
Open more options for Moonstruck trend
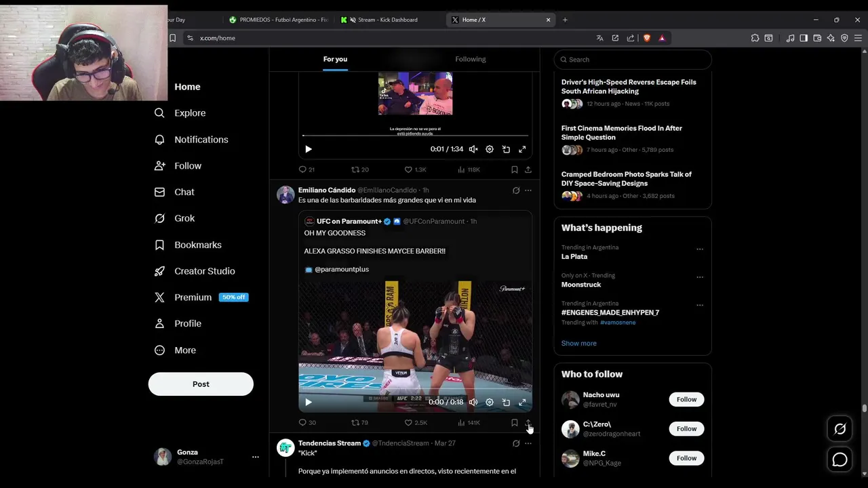coord(699,277)
